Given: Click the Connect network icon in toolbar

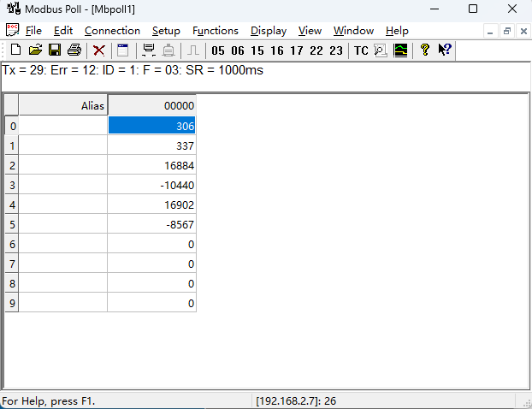Looking at the screenshot, I should point(149,50).
